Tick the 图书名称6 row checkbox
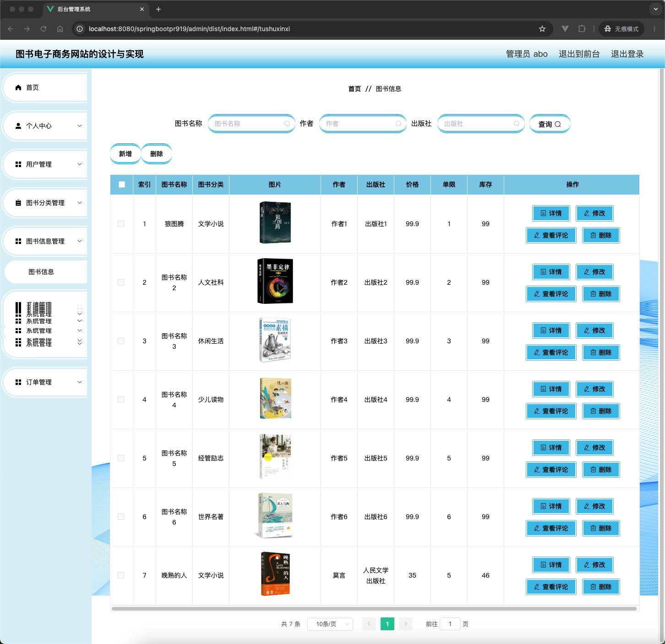The image size is (665, 644). (121, 517)
